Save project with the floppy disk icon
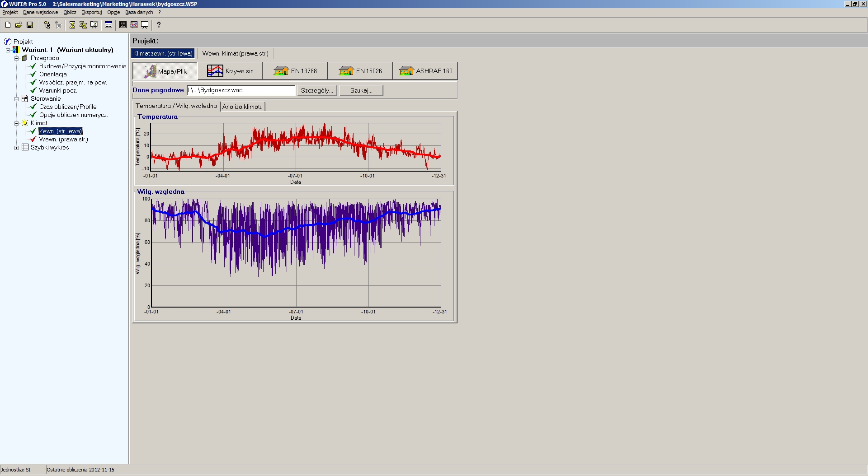The height and width of the screenshot is (476, 868). [x=30, y=25]
